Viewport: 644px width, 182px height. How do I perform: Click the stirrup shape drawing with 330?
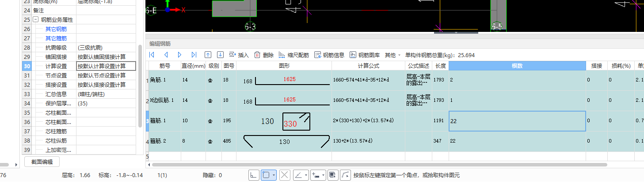coord(296,122)
